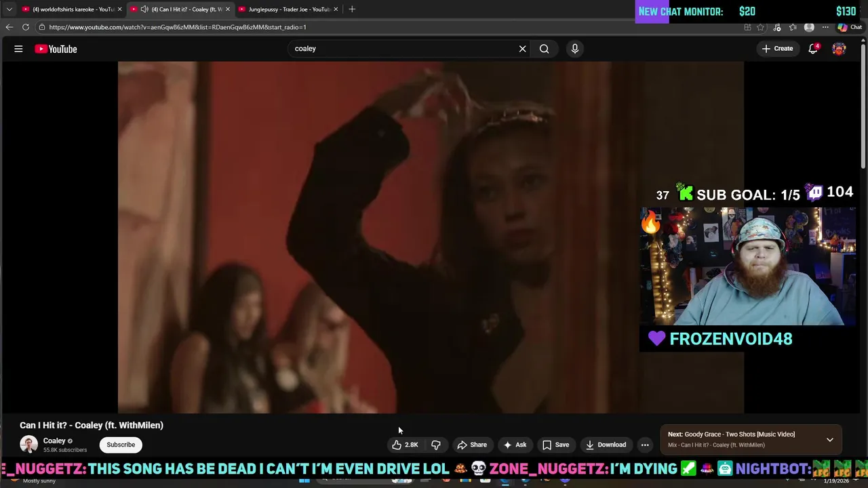Dislike the video with thumbs down
The width and height of the screenshot is (868, 488).
(436, 445)
